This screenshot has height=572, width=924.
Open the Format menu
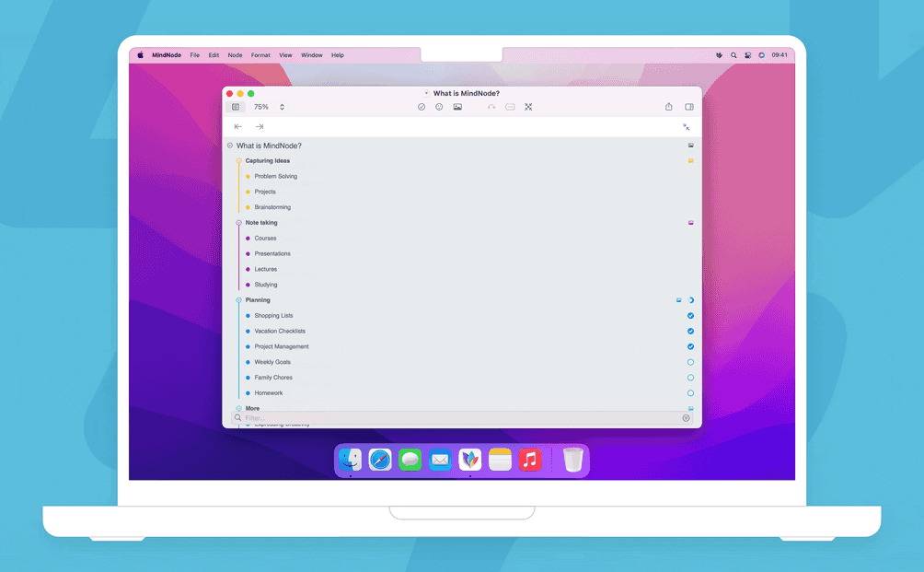click(260, 54)
